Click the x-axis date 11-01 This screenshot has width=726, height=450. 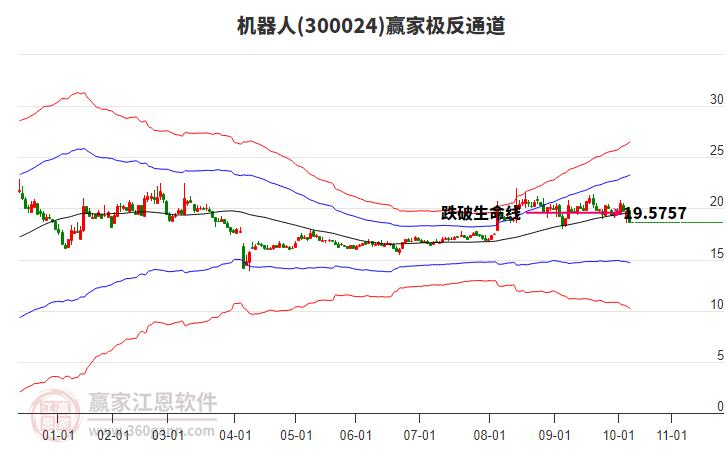point(672,435)
